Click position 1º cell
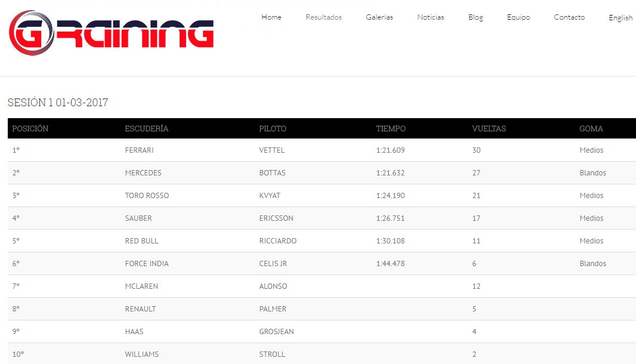This screenshot has height=364, width=636. coord(16,150)
